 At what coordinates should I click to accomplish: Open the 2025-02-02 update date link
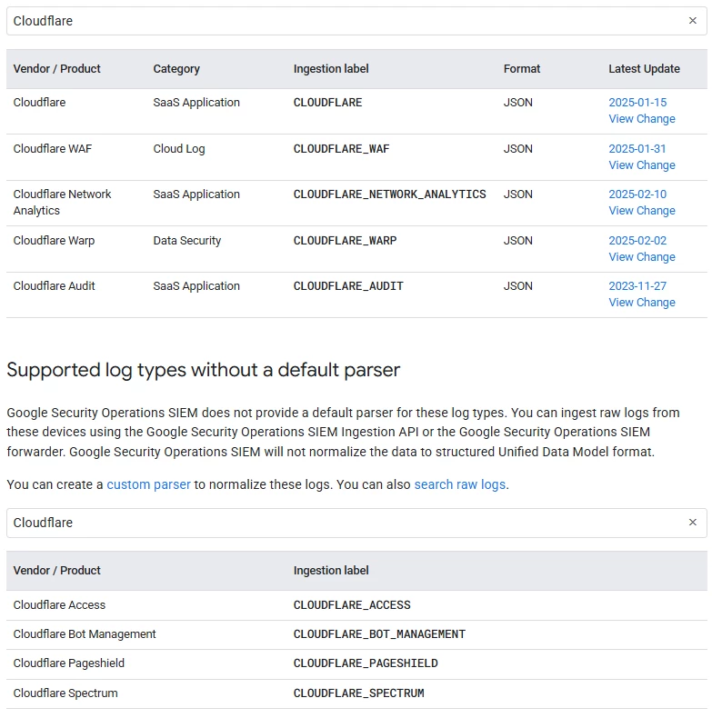(637, 241)
